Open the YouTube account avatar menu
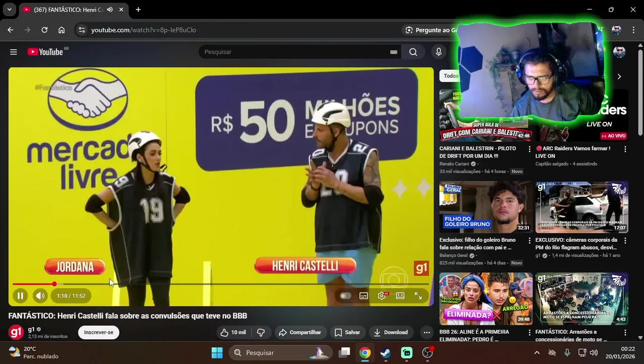The width and height of the screenshot is (644, 364). (x=619, y=52)
